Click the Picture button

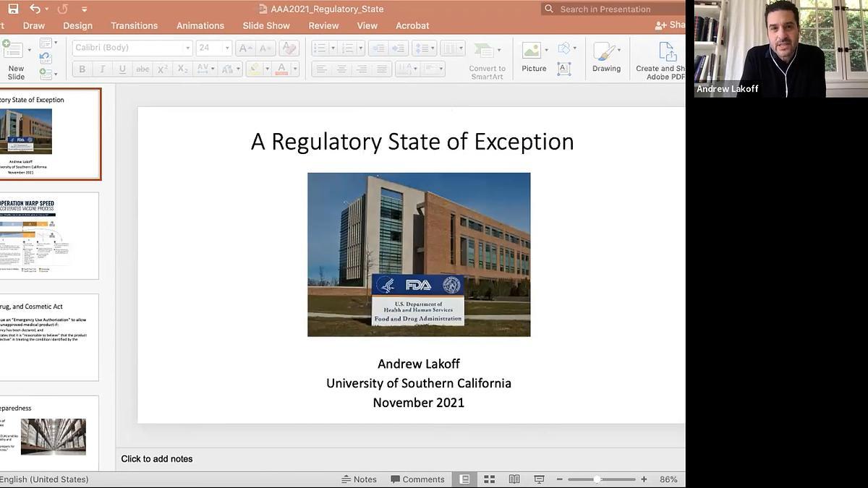coord(534,56)
